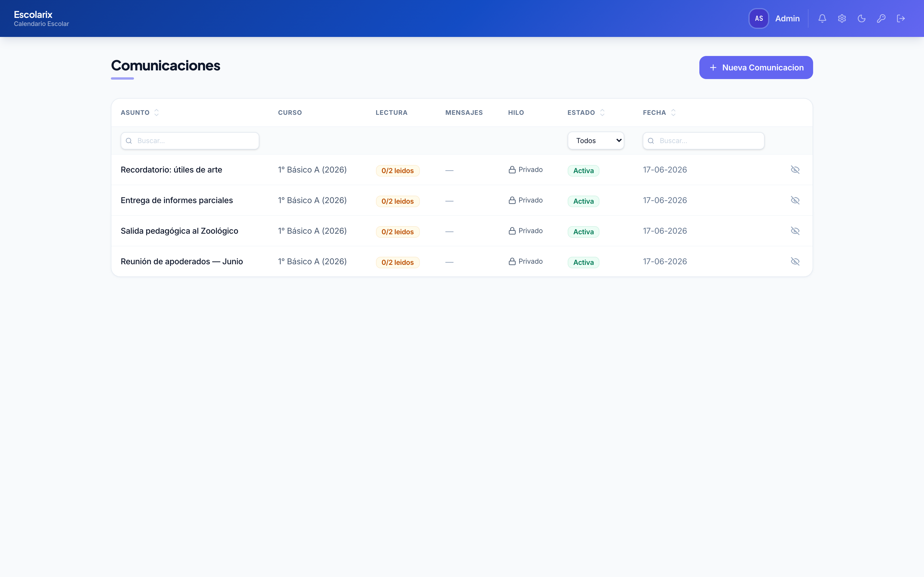Click the Nueva Comunicacion button
Screen dimensions: 924x577
pos(756,68)
